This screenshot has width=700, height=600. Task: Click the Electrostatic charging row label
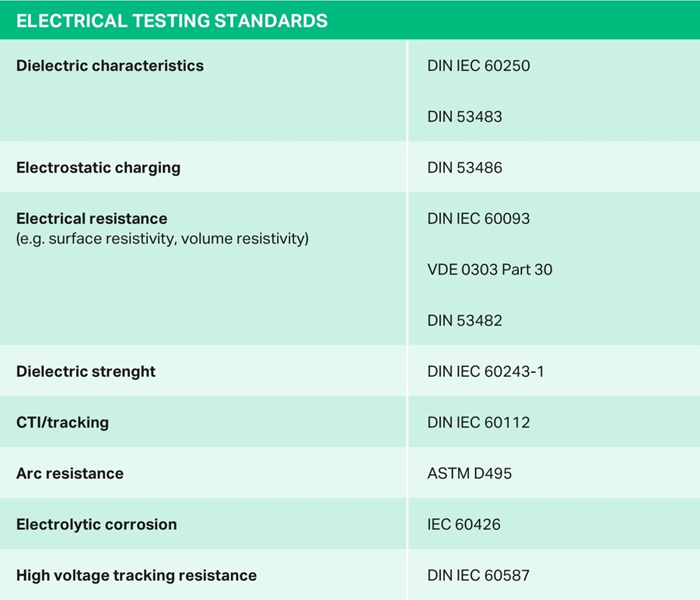coord(98,168)
